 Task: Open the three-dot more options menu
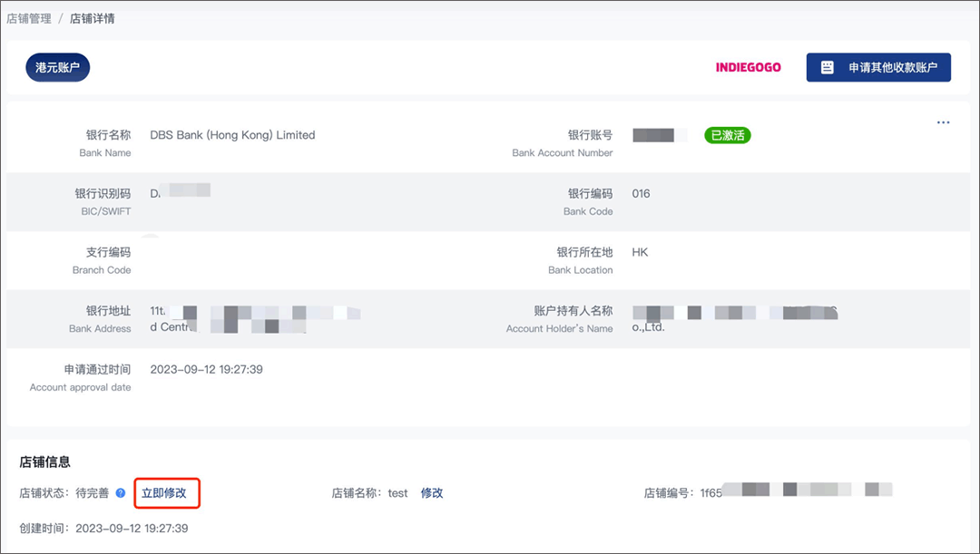[x=943, y=122]
